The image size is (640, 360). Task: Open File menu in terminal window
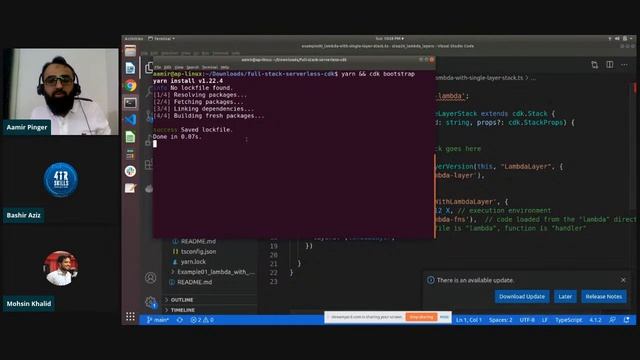click(x=158, y=67)
